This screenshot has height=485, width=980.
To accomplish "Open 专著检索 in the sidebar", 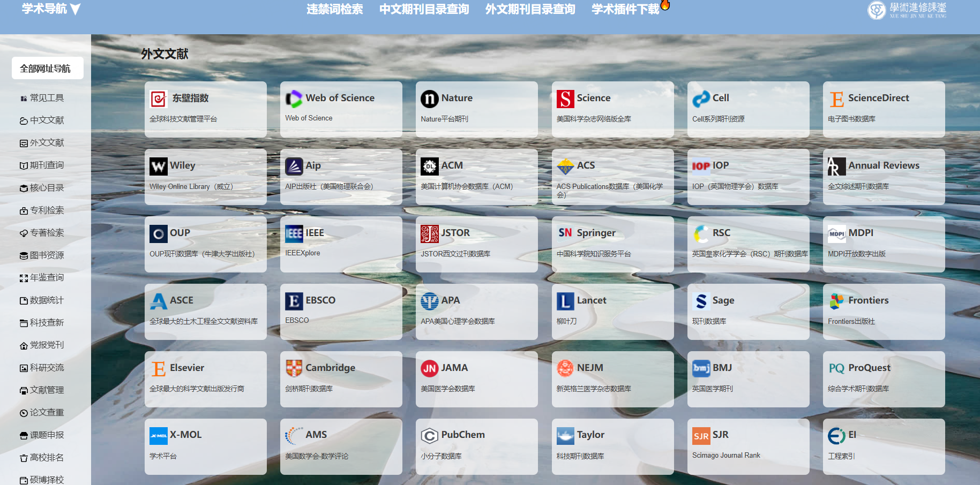I will 42,233.
